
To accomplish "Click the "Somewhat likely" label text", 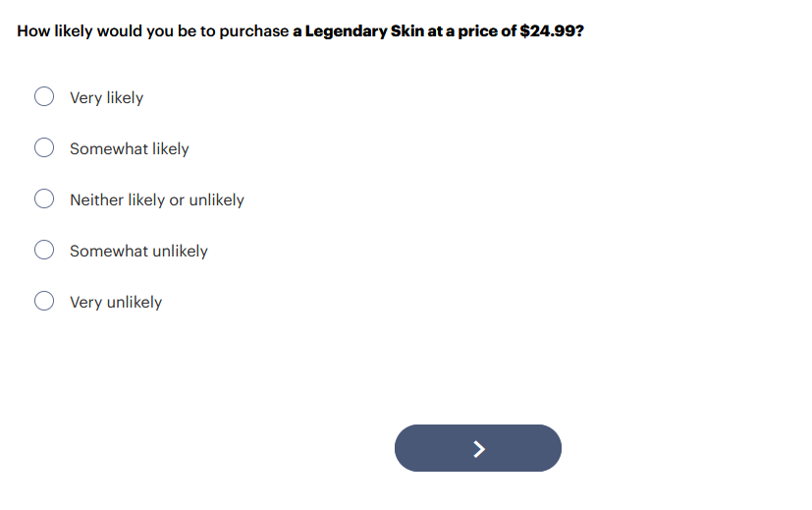I will click(x=129, y=148).
